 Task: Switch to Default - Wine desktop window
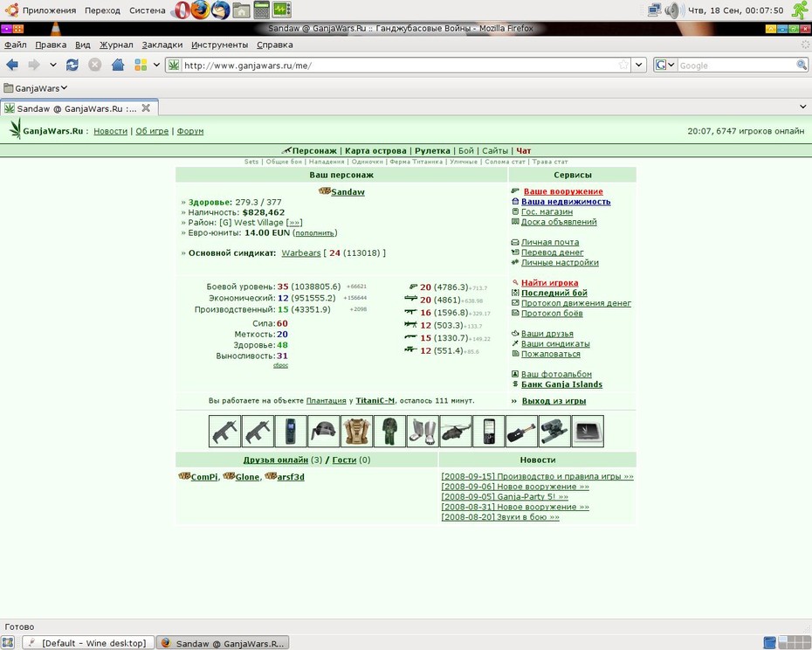[x=88, y=643]
